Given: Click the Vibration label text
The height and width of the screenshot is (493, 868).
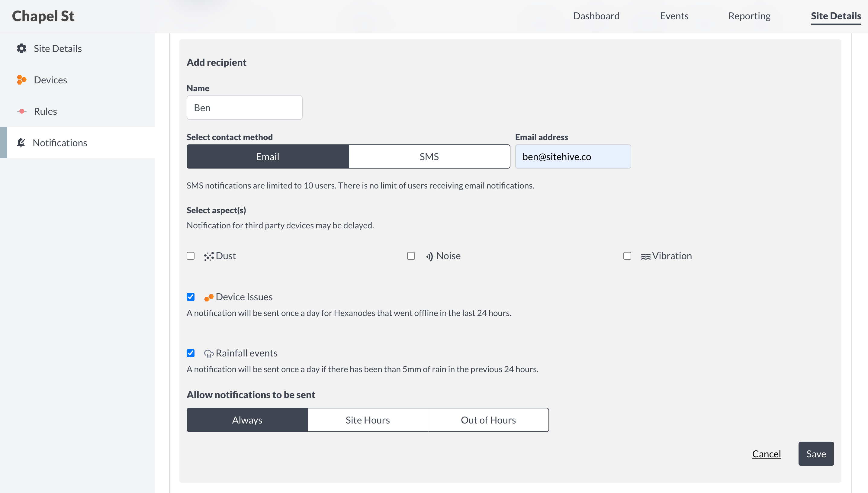Looking at the screenshot, I should [x=672, y=256].
